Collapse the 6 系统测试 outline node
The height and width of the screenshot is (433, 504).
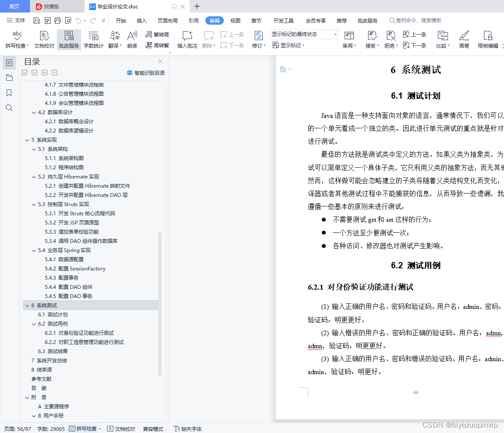(27, 306)
